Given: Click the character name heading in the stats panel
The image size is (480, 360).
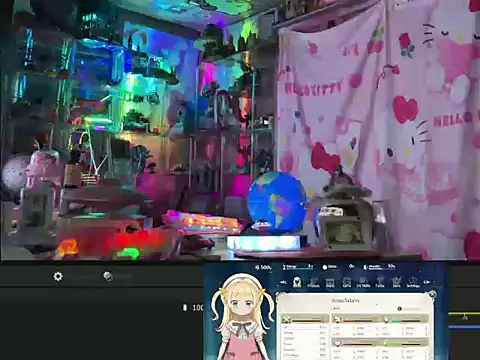Looking at the screenshot, I should pos(345,300).
